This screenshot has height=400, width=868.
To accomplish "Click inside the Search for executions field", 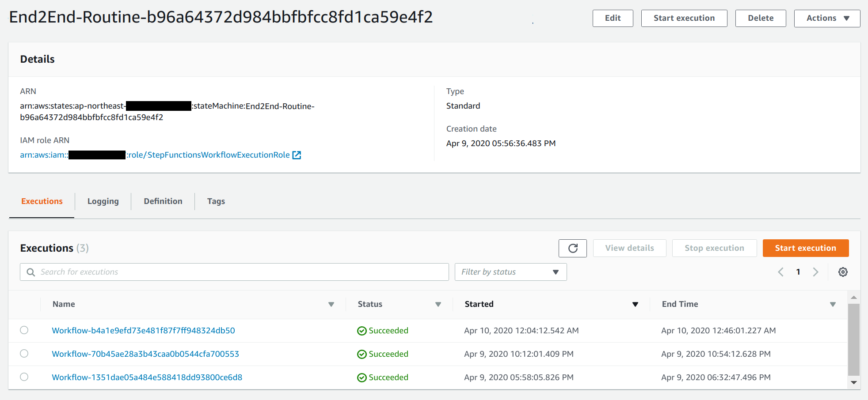I will click(177, 272).
